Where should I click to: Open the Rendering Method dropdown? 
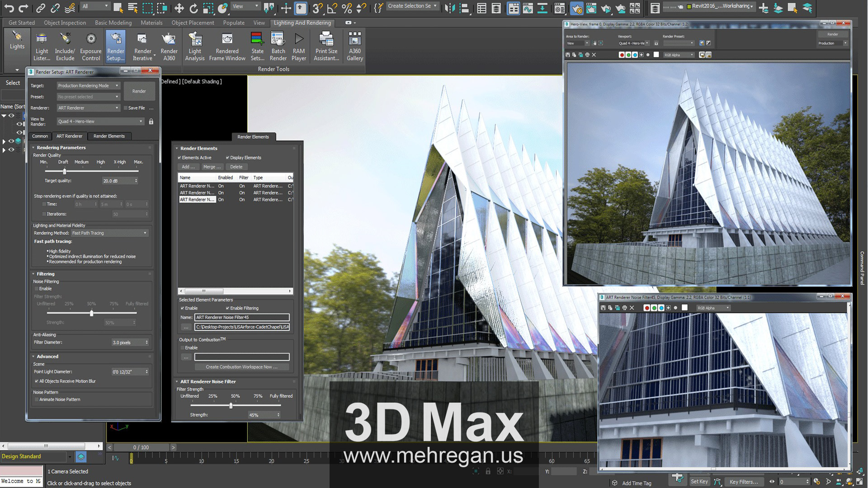pyautogui.click(x=109, y=233)
